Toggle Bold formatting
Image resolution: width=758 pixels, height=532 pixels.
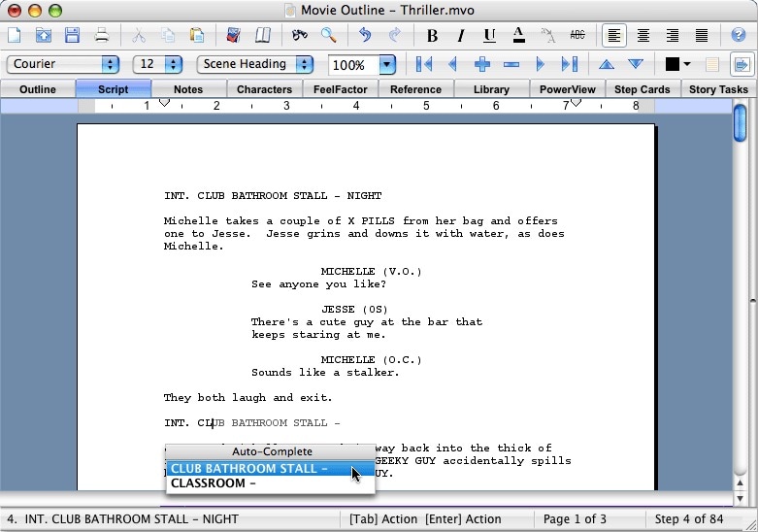[x=432, y=35]
